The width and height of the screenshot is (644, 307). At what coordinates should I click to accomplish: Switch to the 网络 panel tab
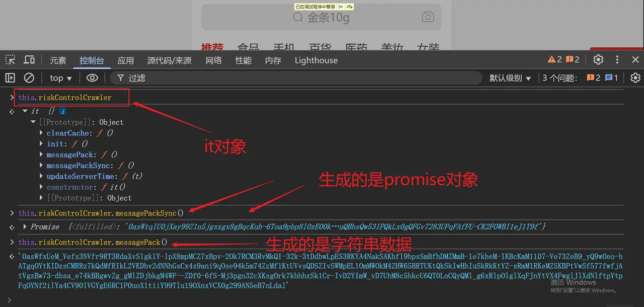(x=213, y=60)
